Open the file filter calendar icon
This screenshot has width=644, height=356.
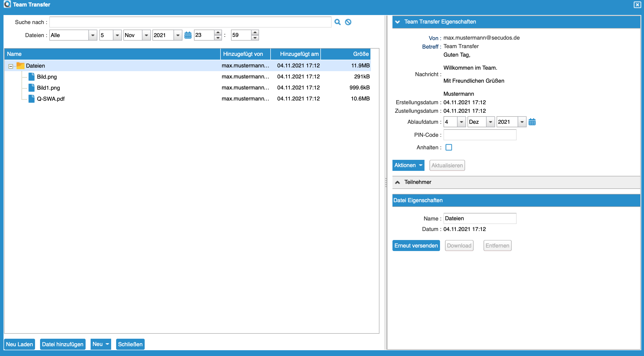click(x=188, y=35)
